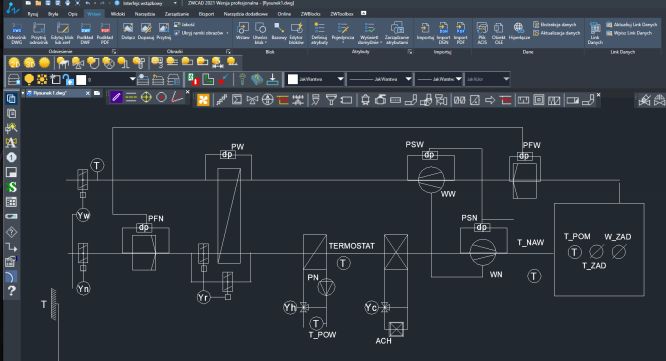Screen dimensions: 666x361
Task: Open the Zarządzanie ribbon tab
Action: (177, 14)
